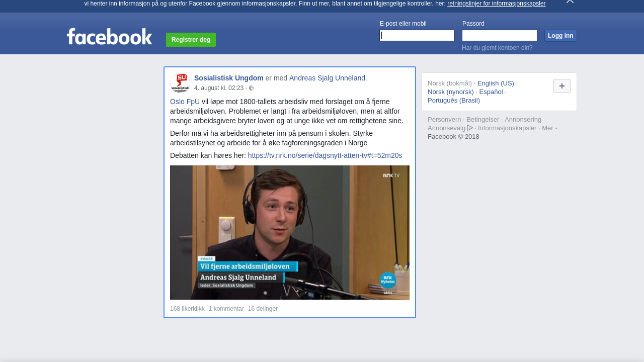Screen dimensions: 644x362
Task: Open 'Har du glemt kontoen din?' link
Action: [497, 48]
